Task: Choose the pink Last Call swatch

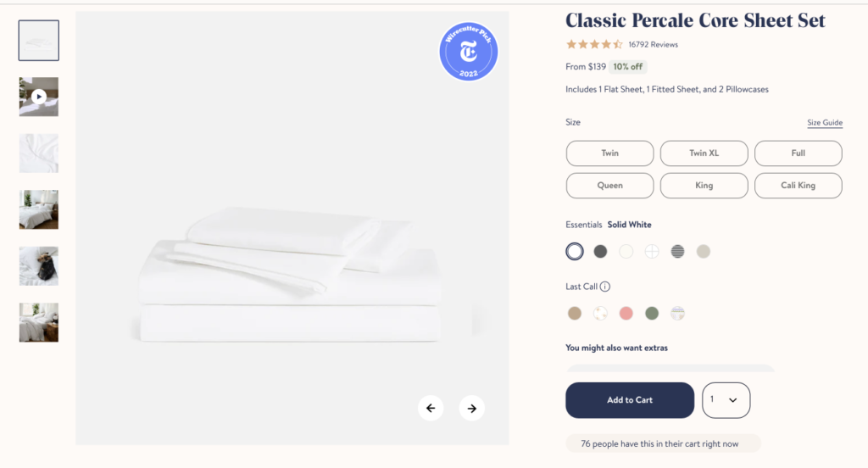Action: click(626, 314)
